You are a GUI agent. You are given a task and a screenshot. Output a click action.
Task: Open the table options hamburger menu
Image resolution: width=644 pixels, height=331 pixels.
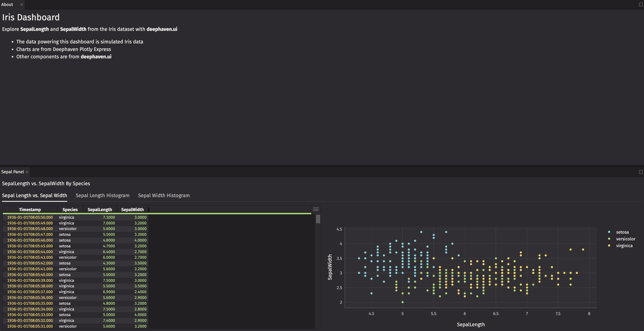[x=316, y=209]
